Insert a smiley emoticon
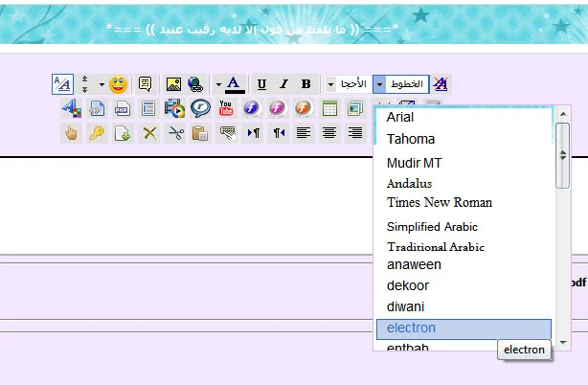Viewport: 588px width, 385px height. click(118, 84)
